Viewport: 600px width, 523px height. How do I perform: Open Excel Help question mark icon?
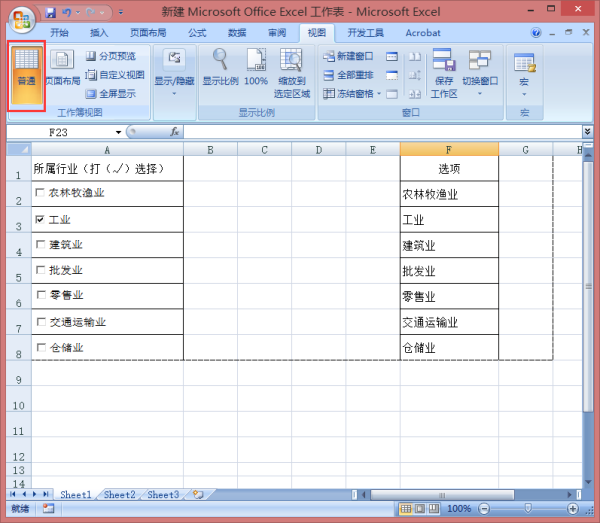click(536, 33)
